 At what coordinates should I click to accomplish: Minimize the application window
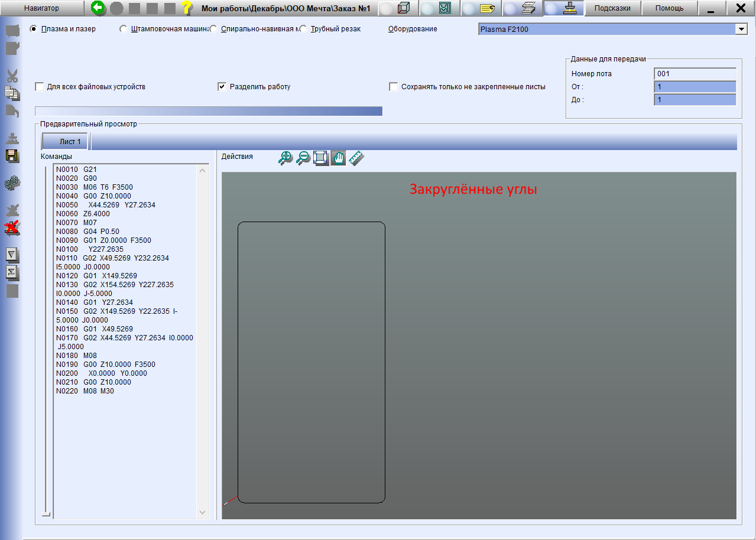[711, 8]
